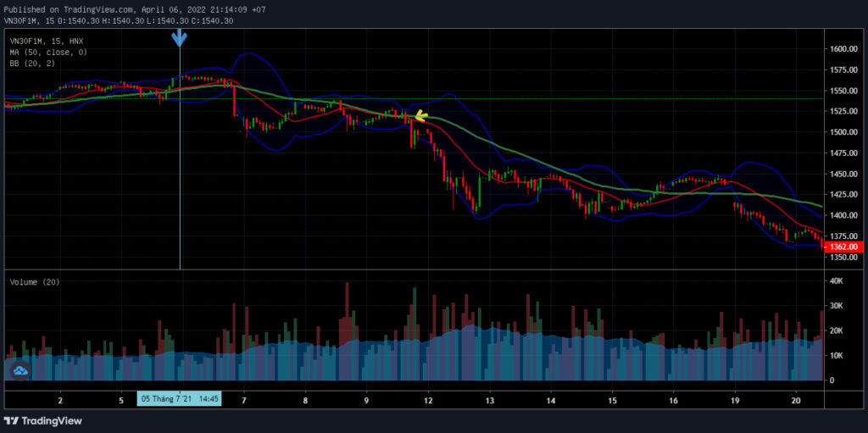Click the blue down arrow marker
The image size is (868, 433).
point(179,37)
